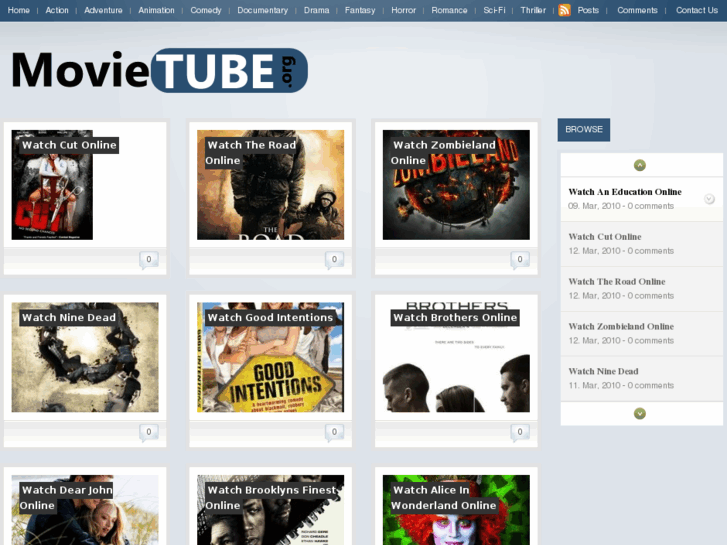Click the Watch Cut Online title overlay
The height and width of the screenshot is (545, 727).
tap(69, 145)
